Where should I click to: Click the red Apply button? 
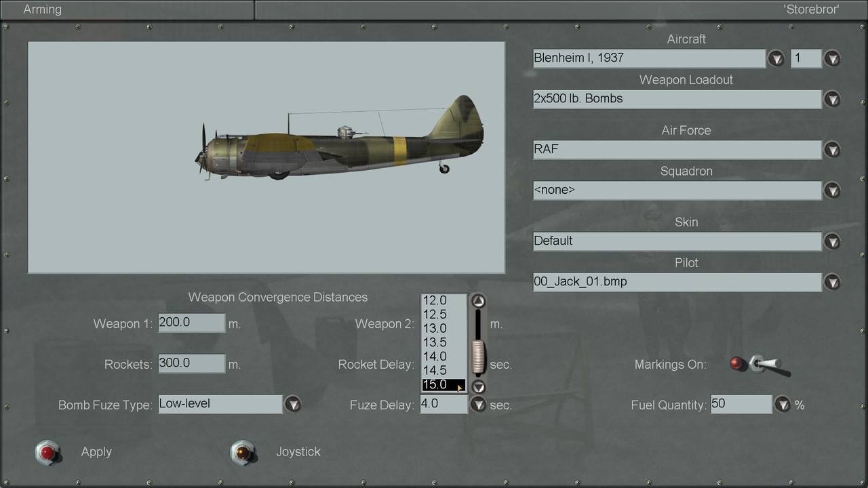(x=48, y=452)
